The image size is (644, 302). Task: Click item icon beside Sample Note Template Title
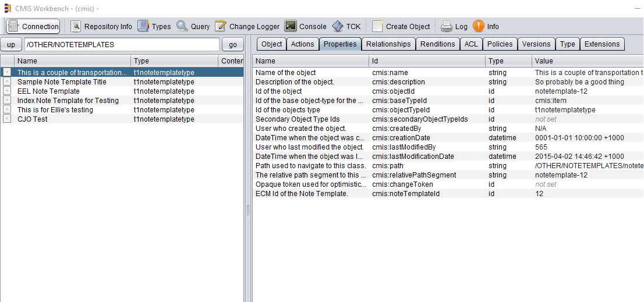(x=7, y=81)
